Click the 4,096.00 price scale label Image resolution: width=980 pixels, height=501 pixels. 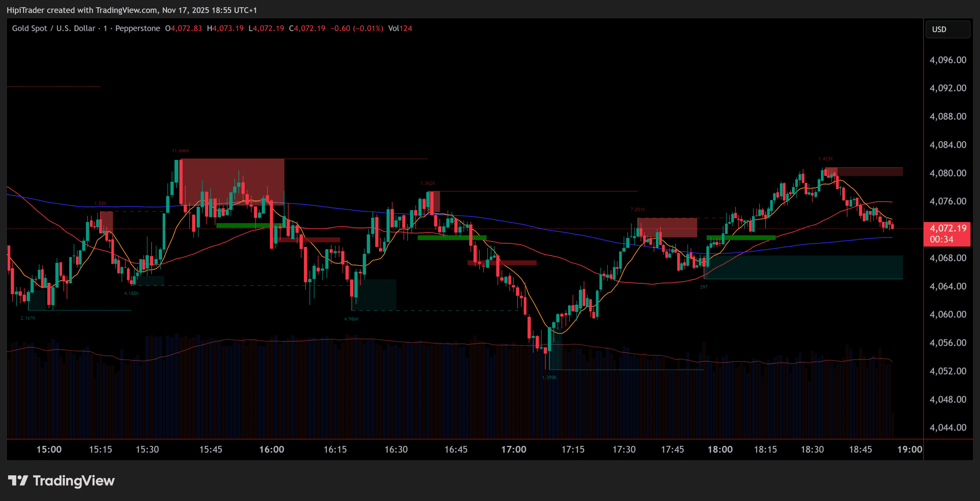[x=947, y=60]
